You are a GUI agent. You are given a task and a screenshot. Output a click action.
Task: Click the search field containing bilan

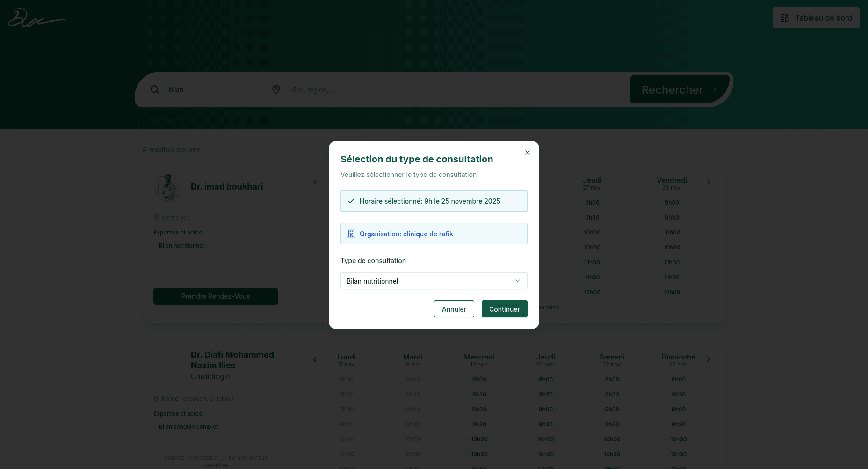click(210, 89)
